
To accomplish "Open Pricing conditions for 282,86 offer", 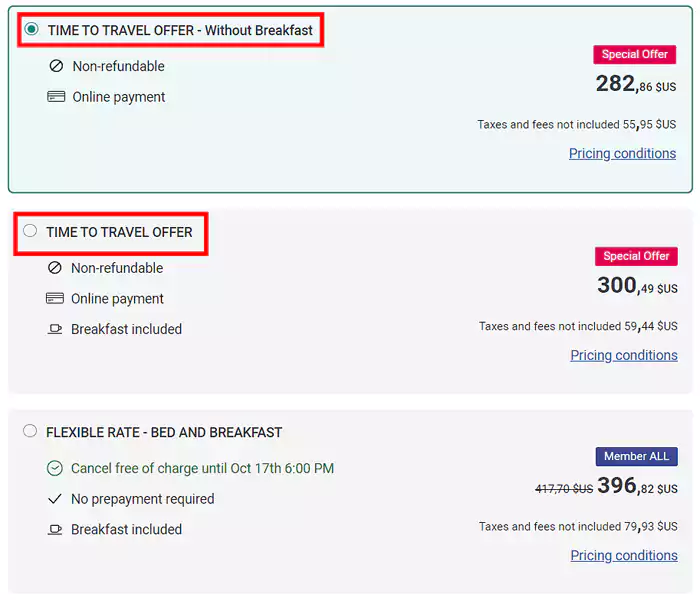I will tap(622, 154).
